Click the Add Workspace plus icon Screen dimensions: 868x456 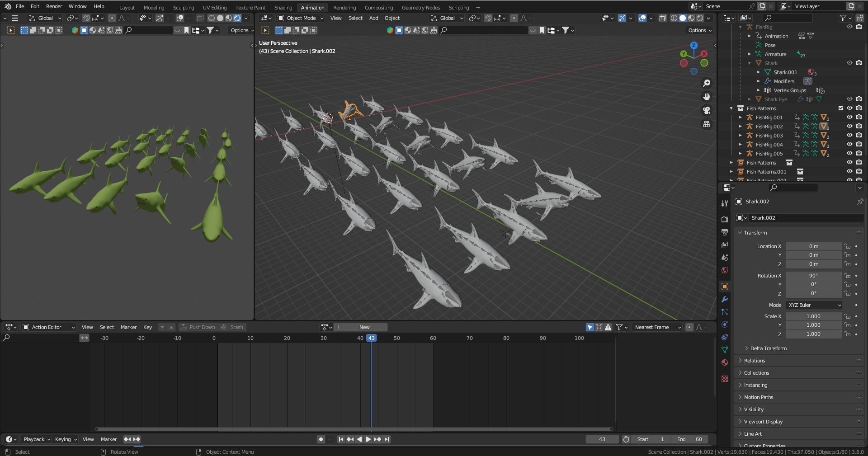tap(478, 7)
